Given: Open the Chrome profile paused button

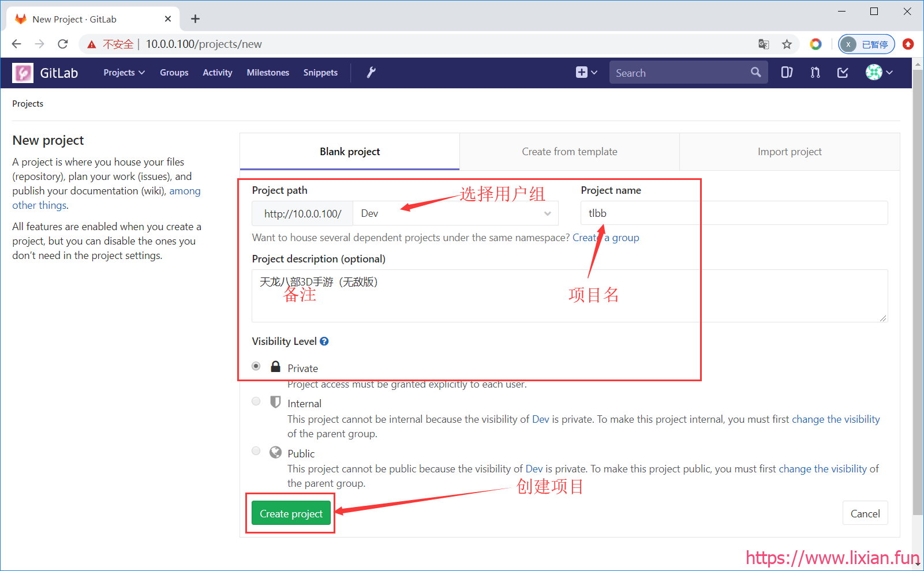Looking at the screenshot, I should (x=866, y=44).
